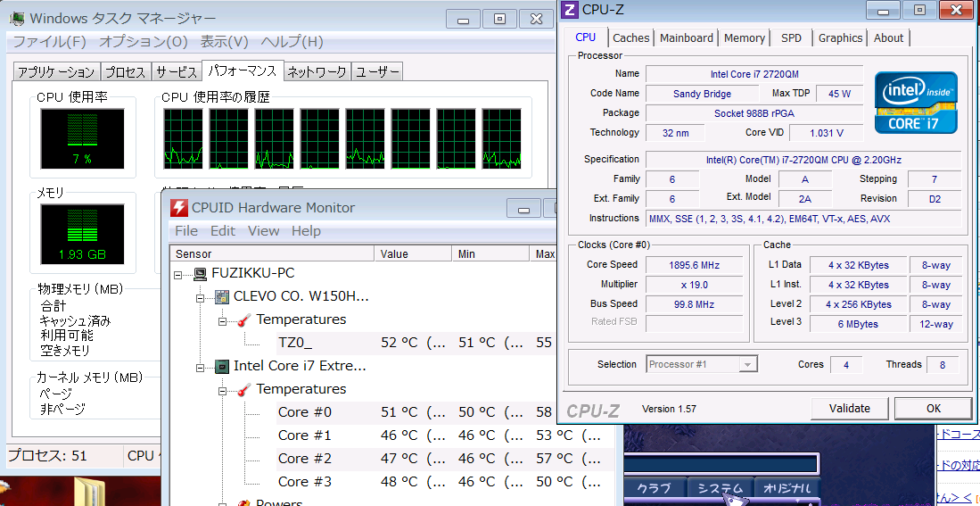Click the CPUID Hardware Monitor lightning icon
This screenshot has height=506, width=980.
[x=179, y=208]
